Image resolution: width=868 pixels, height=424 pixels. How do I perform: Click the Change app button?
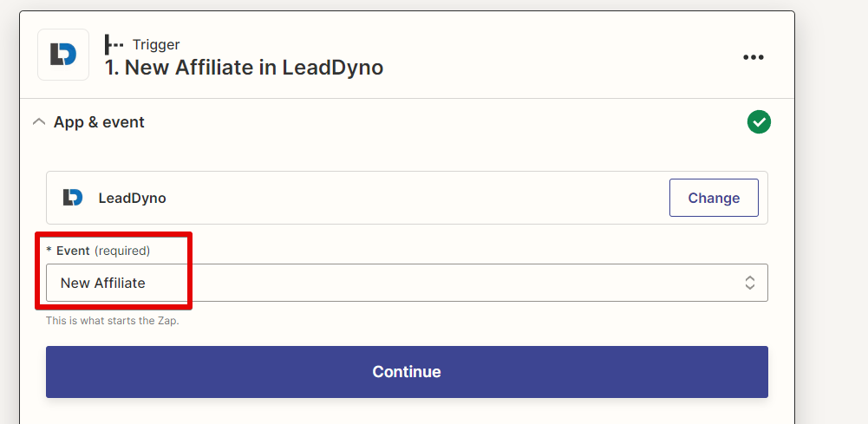(x=714, y=198)
